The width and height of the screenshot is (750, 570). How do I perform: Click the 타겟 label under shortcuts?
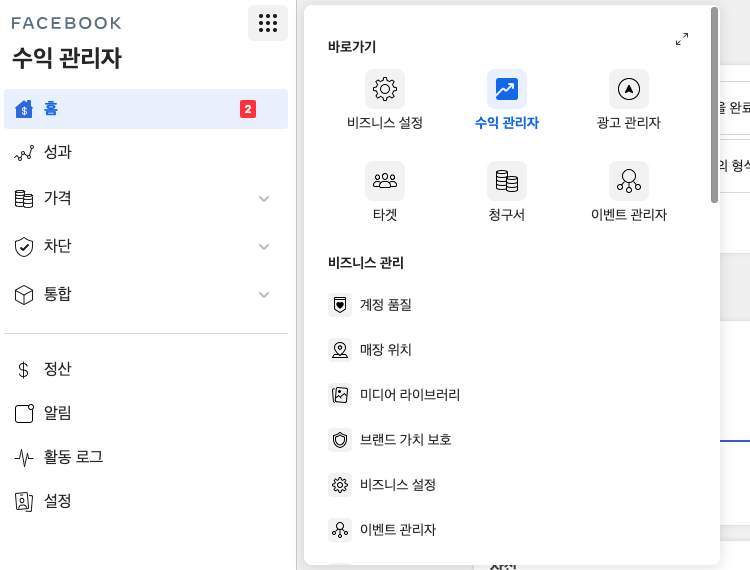tap(385, 215)
